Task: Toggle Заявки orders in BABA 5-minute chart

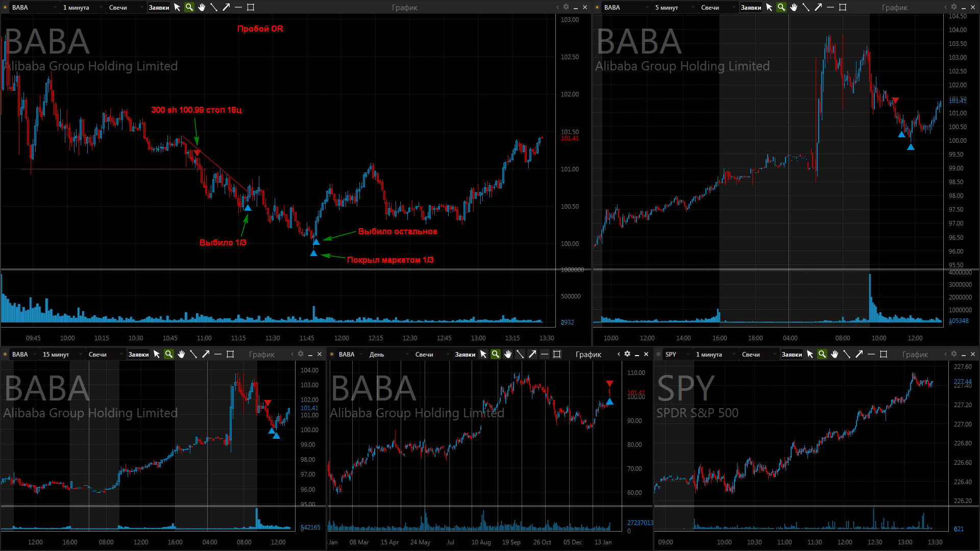Action: coord(751,8)
